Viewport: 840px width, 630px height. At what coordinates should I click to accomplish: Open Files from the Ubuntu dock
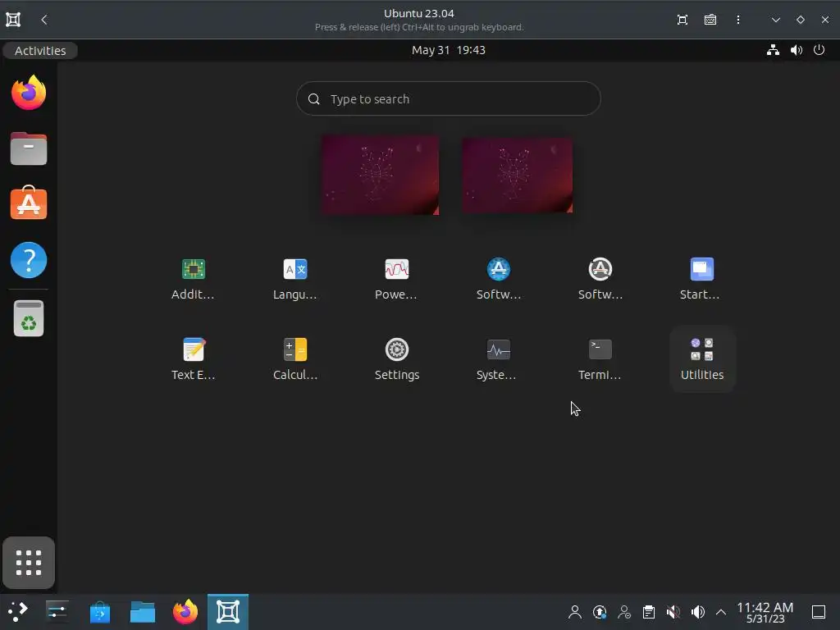click(29, 148)
